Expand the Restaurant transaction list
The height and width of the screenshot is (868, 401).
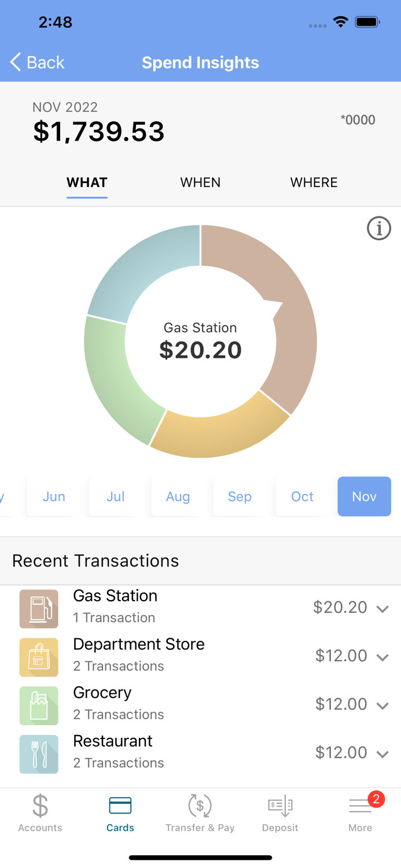point(382,754)
